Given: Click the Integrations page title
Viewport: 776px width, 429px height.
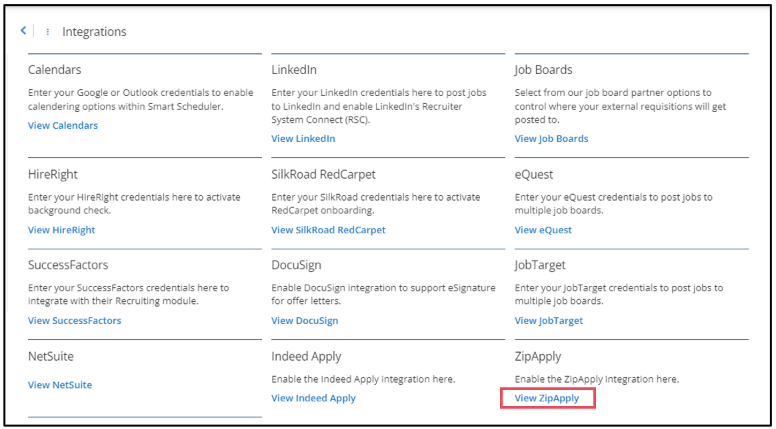Looking at the screenshot, I should point(94,32).
